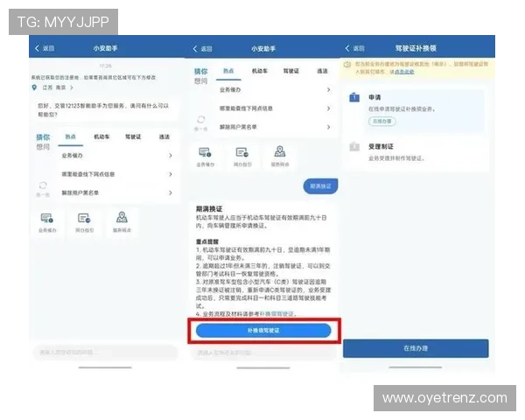Tap the 业务受理并制作驾驶证 description
525x420 pixels.
point(396,158)
